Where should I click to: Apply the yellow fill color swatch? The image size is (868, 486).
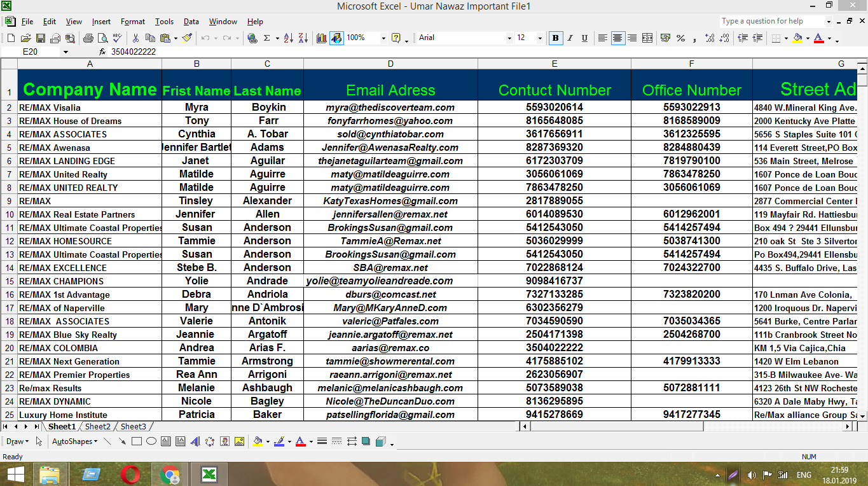pos(797,38)
